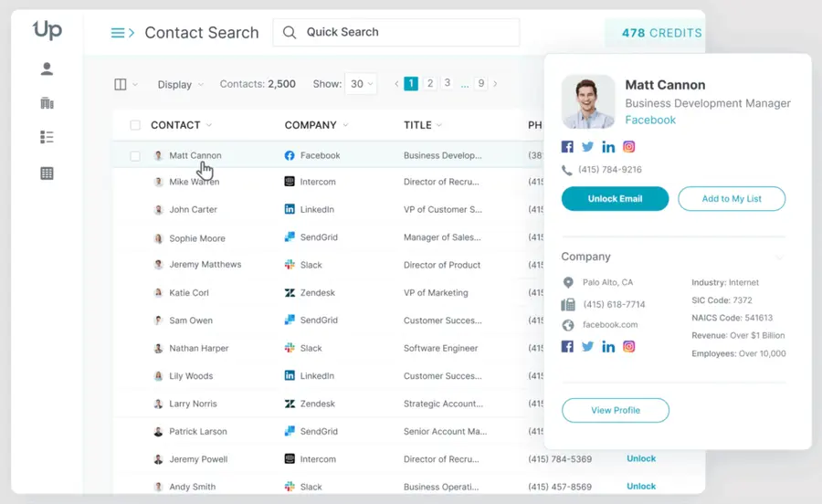Screen dimensions: 822x504
Task: Open the Facebook company link under Matt Cannon
Action: [650, 120]
